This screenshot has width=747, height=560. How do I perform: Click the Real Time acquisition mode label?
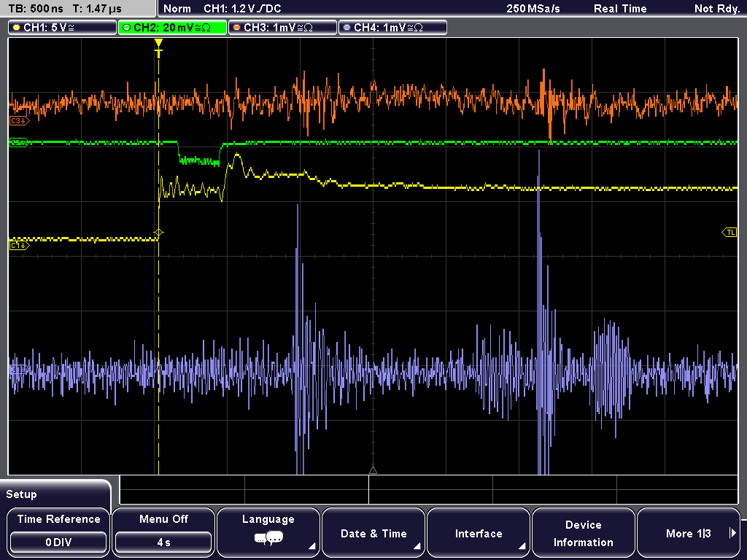[620, 9]
